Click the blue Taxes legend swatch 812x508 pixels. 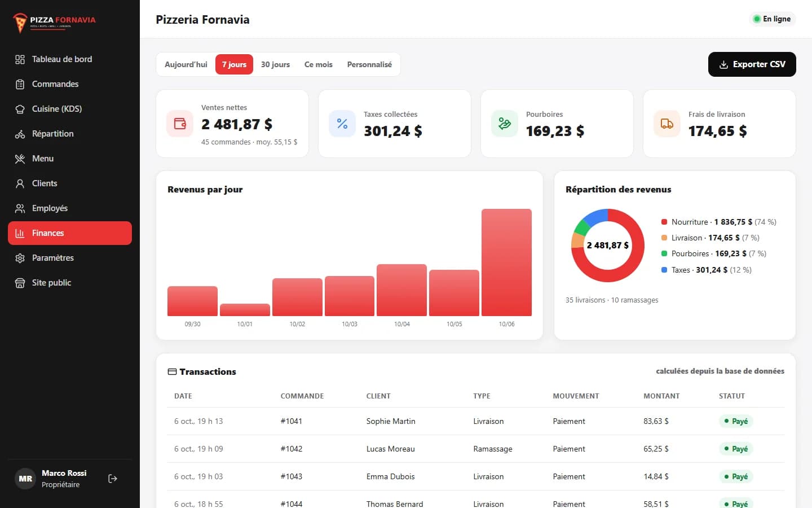[x=664, y=270]
